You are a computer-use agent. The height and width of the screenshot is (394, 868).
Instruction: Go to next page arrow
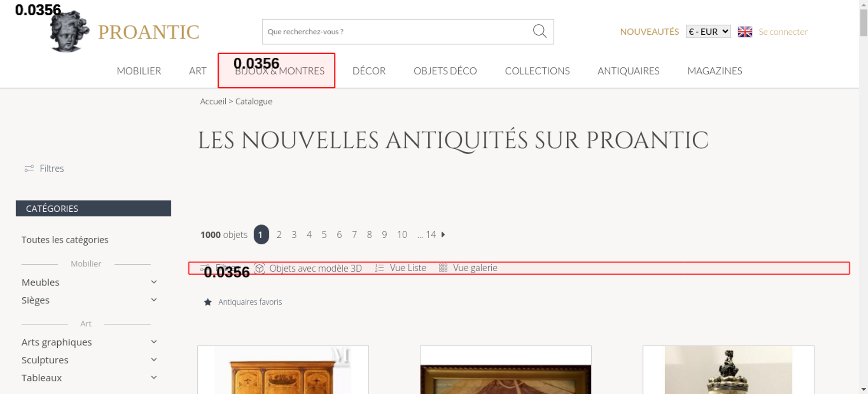point(443,235)
